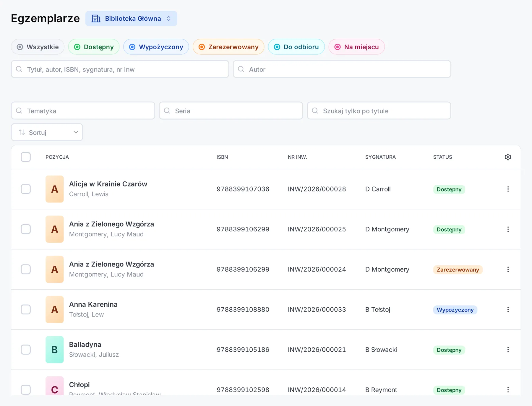Click ISBN 9788399107036
Screen dimensions: 532x406
[243, 189]
